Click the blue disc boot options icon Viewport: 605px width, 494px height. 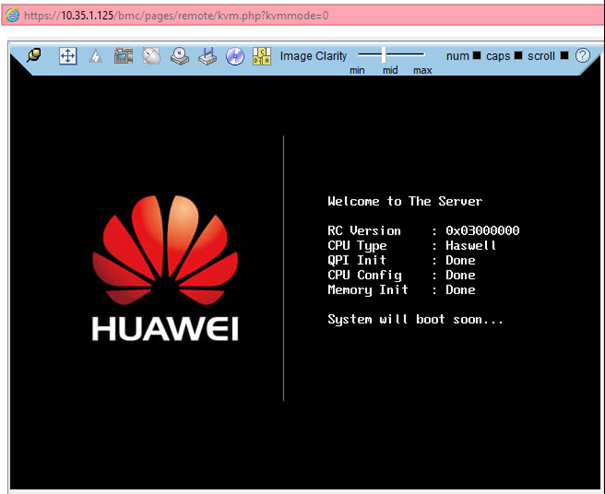[235, 57]
